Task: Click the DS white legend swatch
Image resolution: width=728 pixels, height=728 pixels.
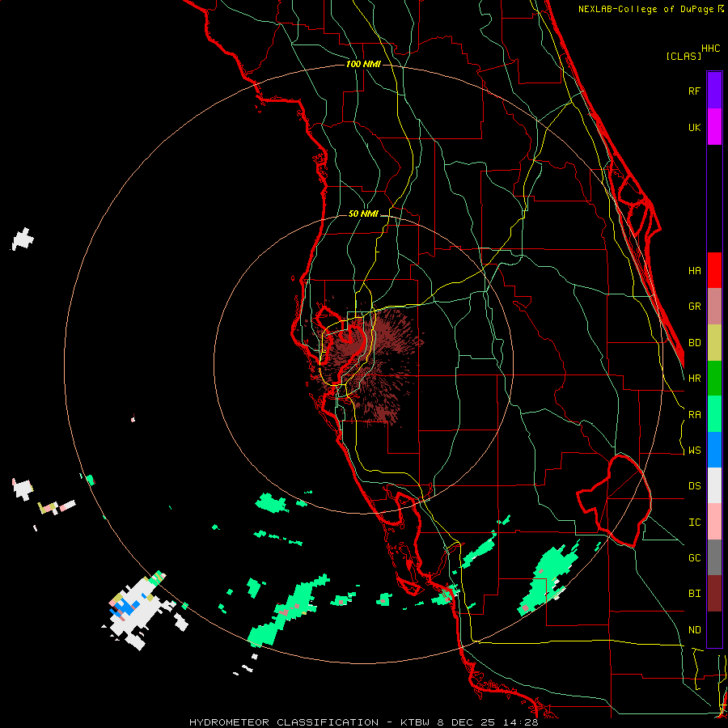Action: click(x=714, y=485)
